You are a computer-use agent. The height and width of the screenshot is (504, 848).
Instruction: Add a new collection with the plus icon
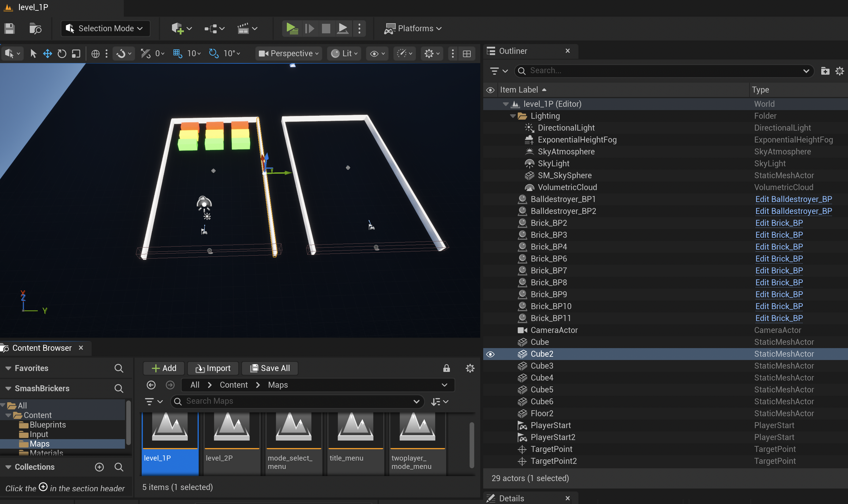[99, 467]
